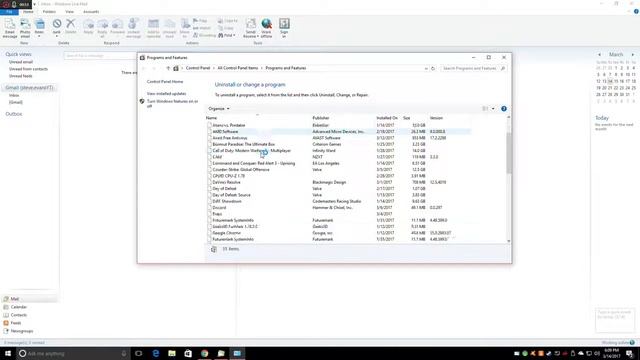Viewport: 640px width, 360px height.
Task: Select Google Chrome in the programs list
Action: point(338,233)
